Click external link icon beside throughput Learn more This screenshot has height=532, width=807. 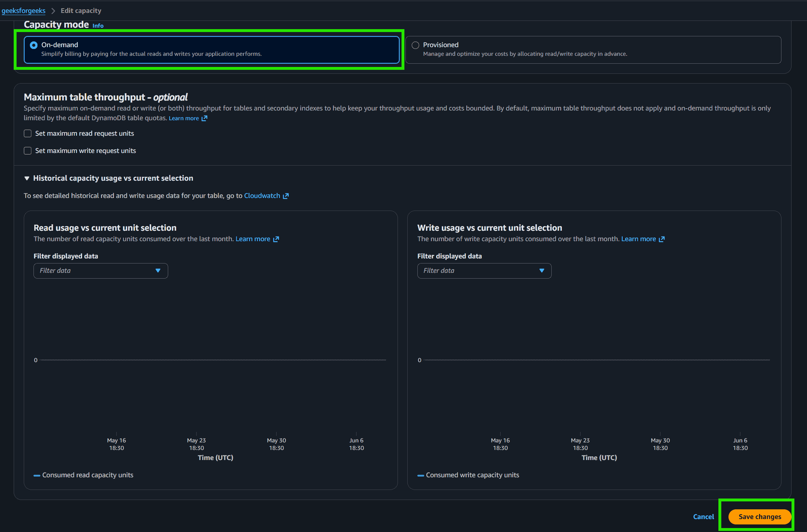[205, 118]
